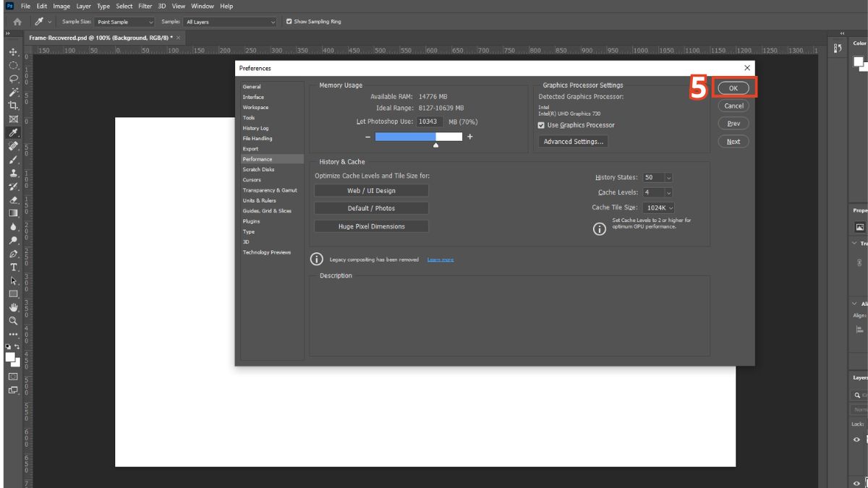Collapse the Align section in Properties

coord(855,304)
